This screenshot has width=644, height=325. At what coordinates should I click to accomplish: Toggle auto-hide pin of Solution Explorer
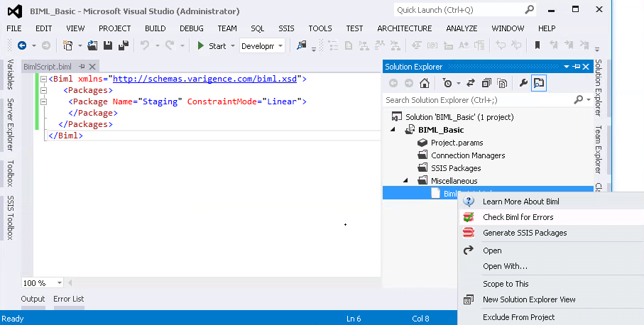coord(577,67)
